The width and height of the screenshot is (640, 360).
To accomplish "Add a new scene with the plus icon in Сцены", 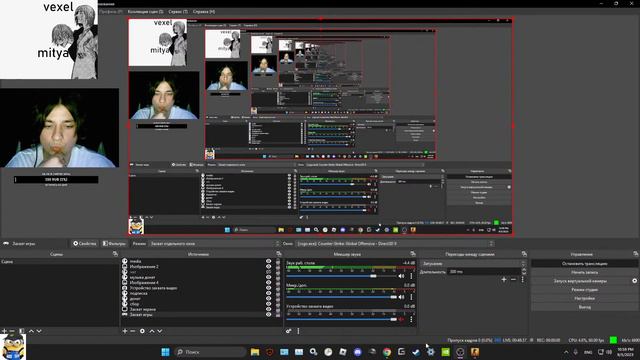I will pyautogui.click(x=4, y=331).
